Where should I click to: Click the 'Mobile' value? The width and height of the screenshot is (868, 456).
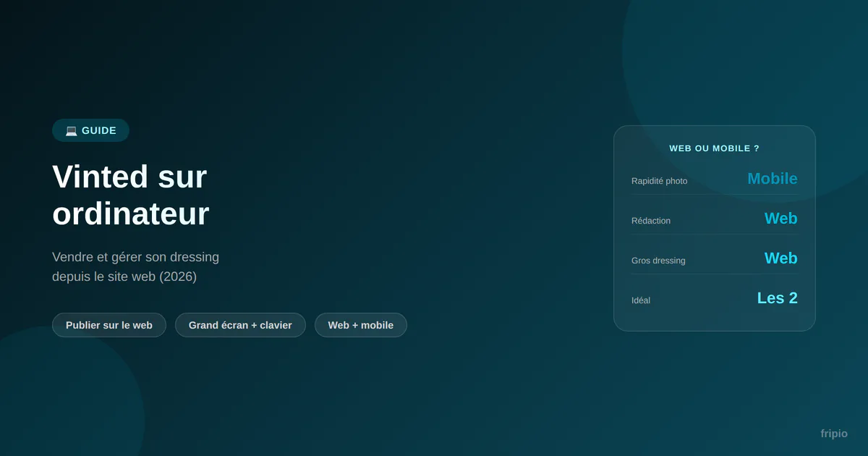point(773,179)
